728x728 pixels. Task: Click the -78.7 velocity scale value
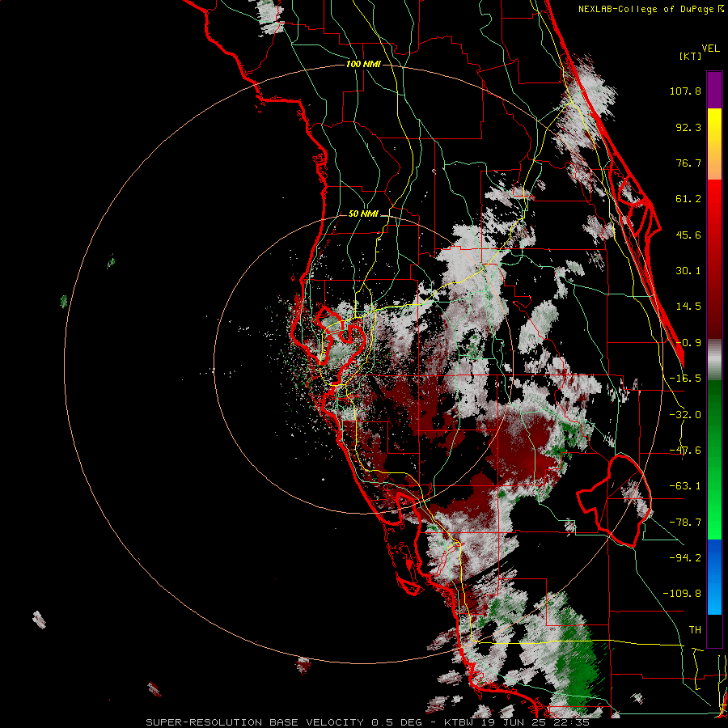click(685, 523)
